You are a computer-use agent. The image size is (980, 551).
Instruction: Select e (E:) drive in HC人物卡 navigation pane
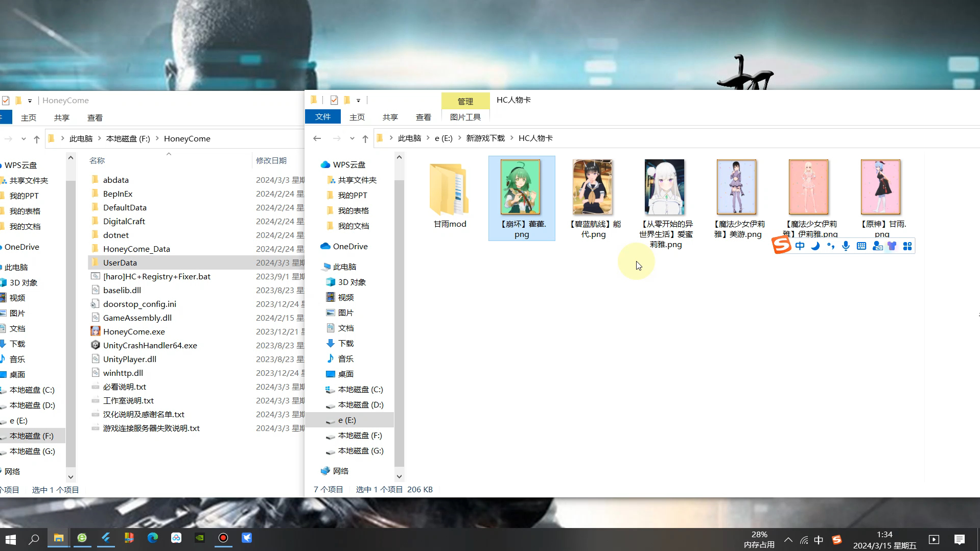pos(350,420)
